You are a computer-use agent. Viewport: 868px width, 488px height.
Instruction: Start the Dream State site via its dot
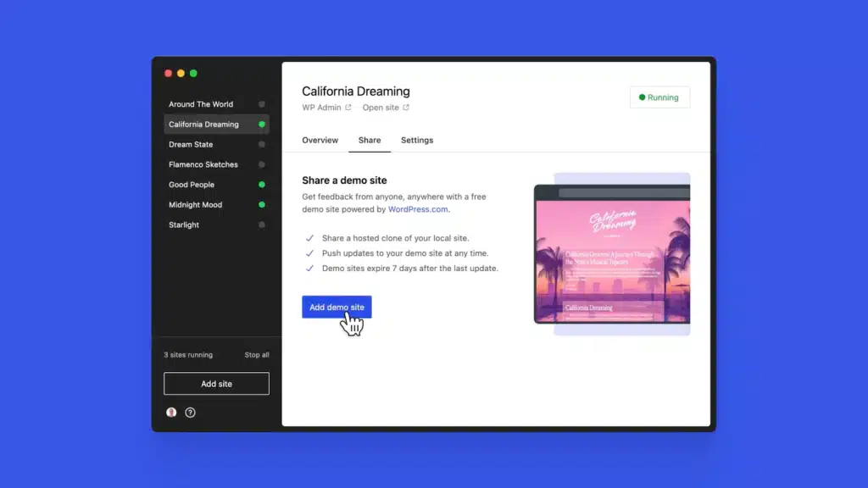(x=262, y=145)
